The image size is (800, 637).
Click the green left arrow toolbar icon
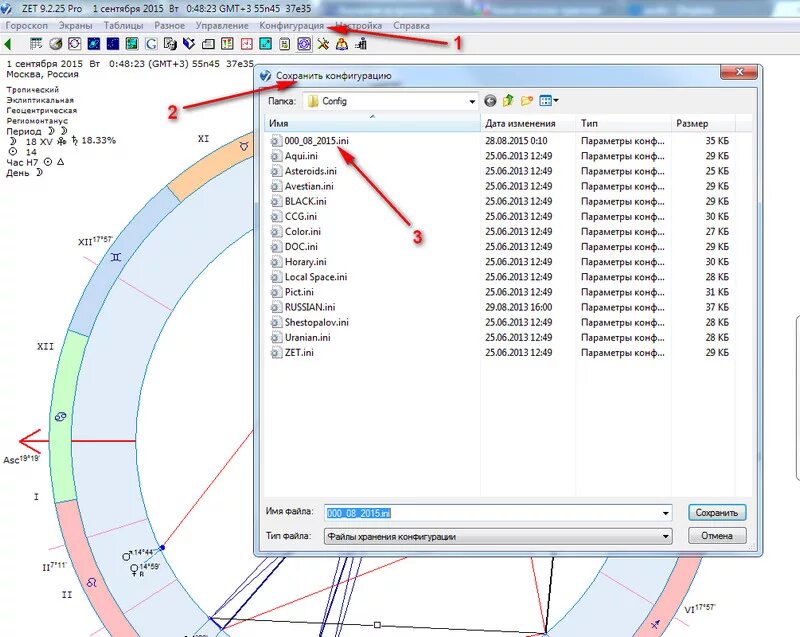pyautogui.click(x=8, y=44)
